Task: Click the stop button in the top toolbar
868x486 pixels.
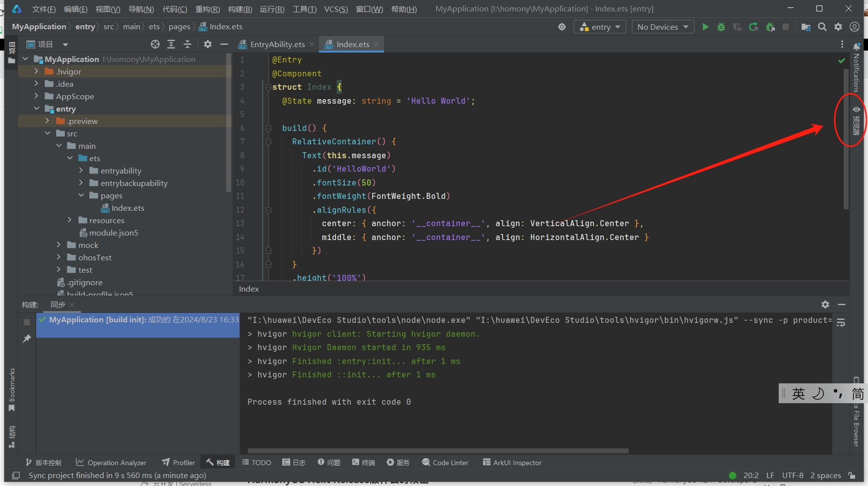Action: (786, 27)
